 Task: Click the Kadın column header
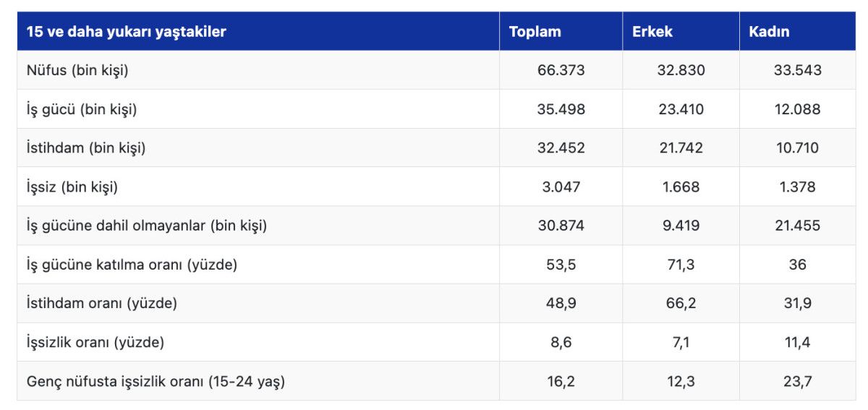[769, 32]
